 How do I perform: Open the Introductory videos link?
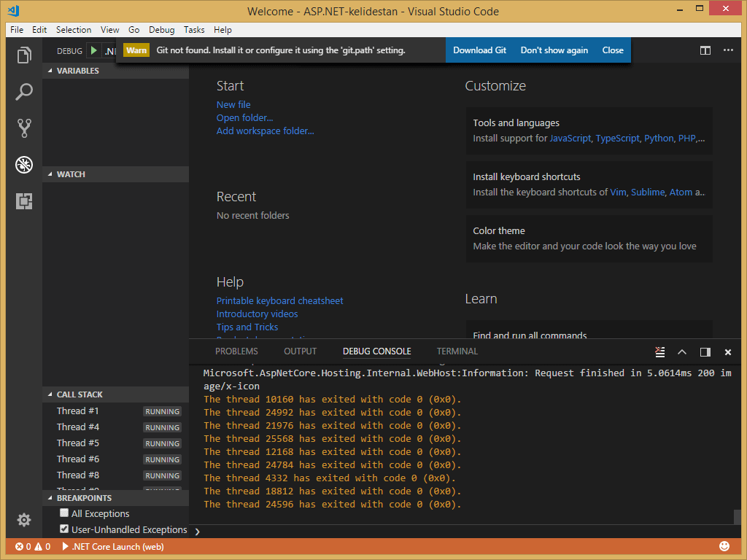pyautogui.click(x=257, y=314)
